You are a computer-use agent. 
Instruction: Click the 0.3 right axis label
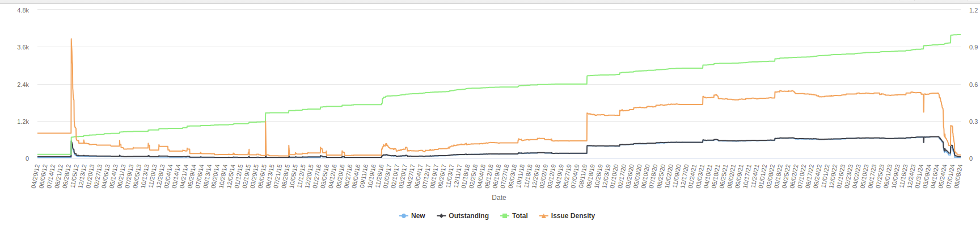973,122
